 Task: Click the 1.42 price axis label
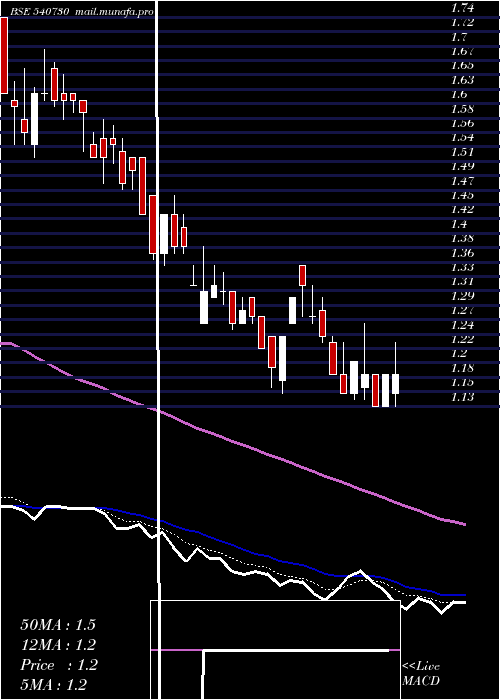[x=462, y=209]
